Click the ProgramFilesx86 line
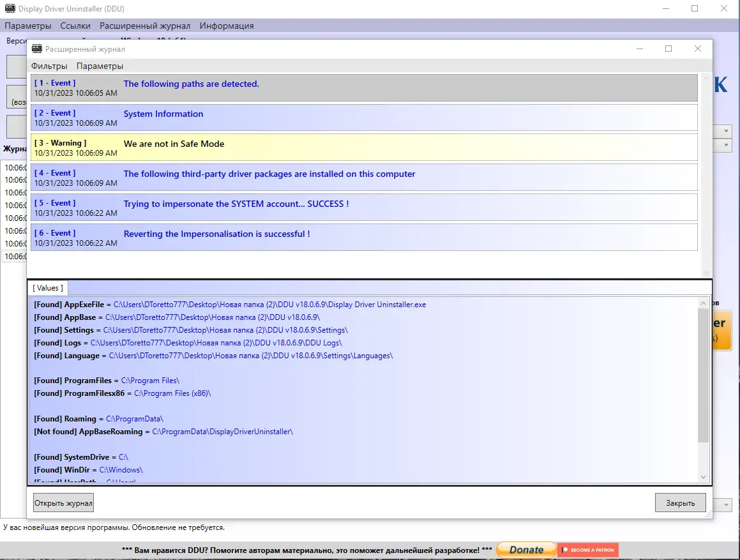 pyautogui.click(x=122, y=393)
